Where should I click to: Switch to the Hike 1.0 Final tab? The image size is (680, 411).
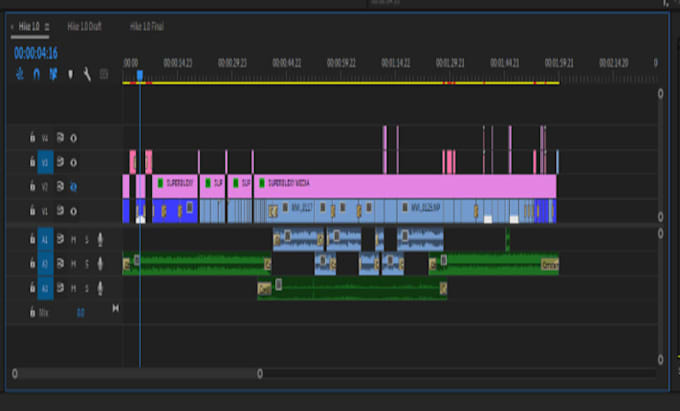[x=143, y=25]
